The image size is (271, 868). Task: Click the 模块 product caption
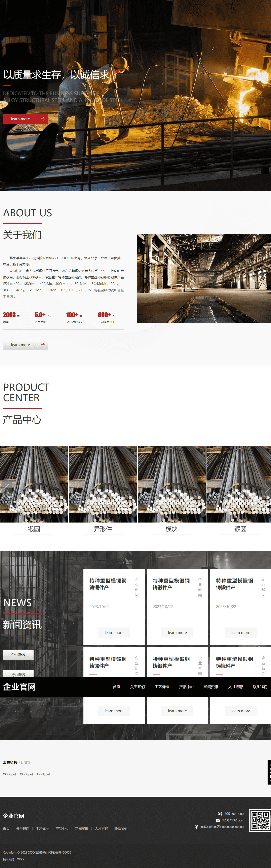[x=171, y=529]
